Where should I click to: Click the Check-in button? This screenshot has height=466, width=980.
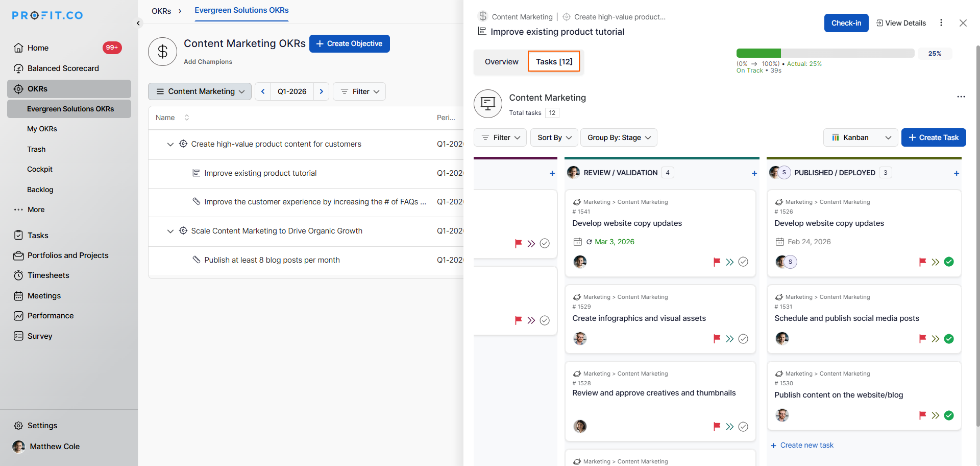(846, 23)
